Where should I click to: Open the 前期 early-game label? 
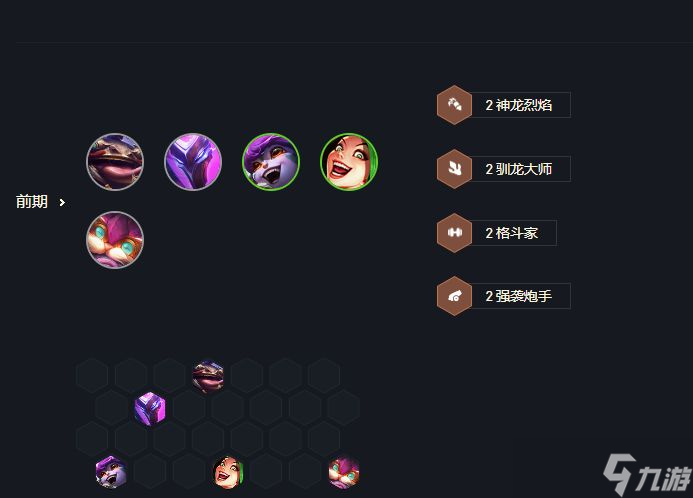point(32,201)
